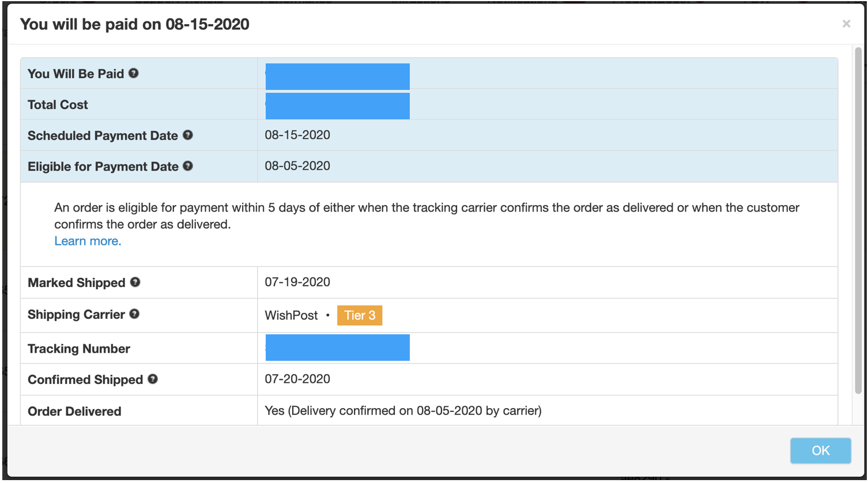Click the redacted Tracking Number value
868x483 pixels.
point(338,348)
